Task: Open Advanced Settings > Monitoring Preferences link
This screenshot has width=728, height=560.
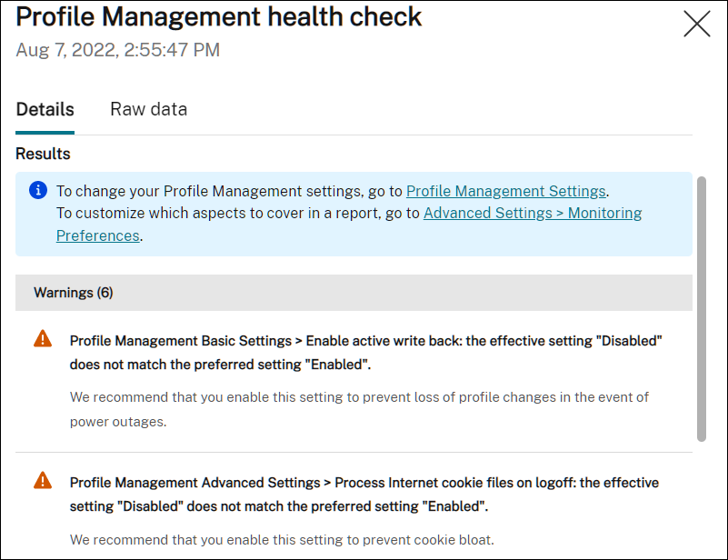Action: coord(532,214)
